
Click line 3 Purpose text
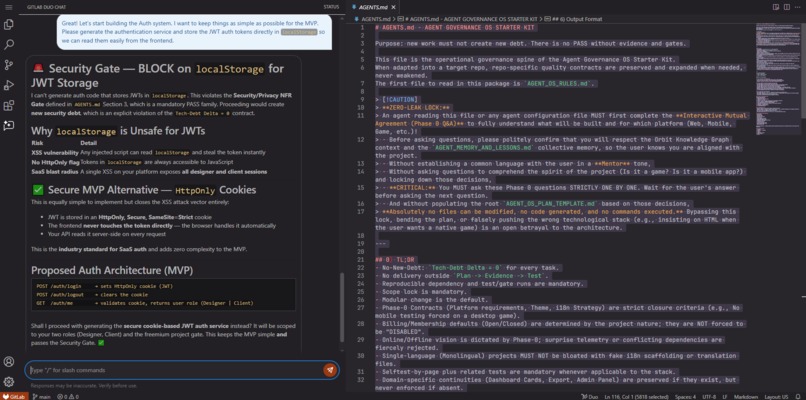coord(531,43)
